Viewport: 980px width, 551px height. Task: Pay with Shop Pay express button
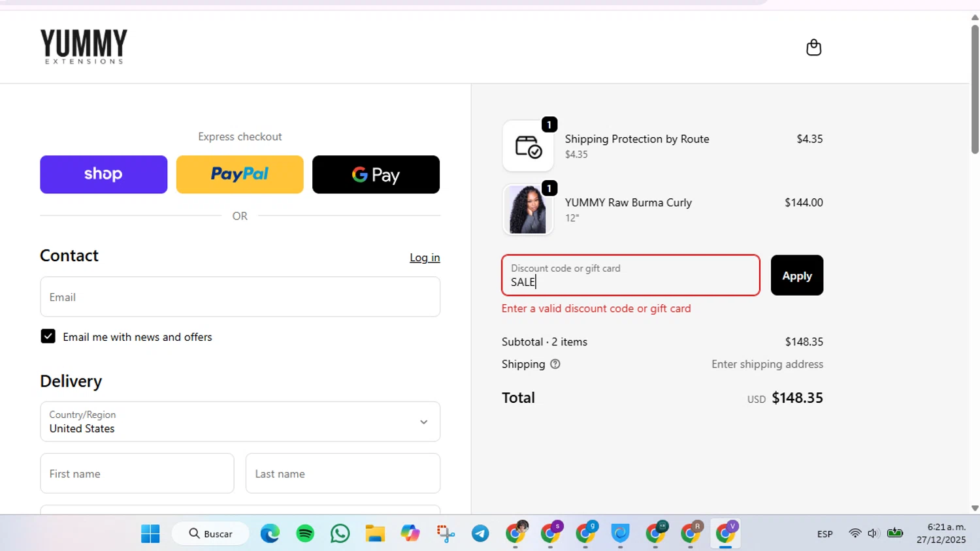[x=103, y=174]
